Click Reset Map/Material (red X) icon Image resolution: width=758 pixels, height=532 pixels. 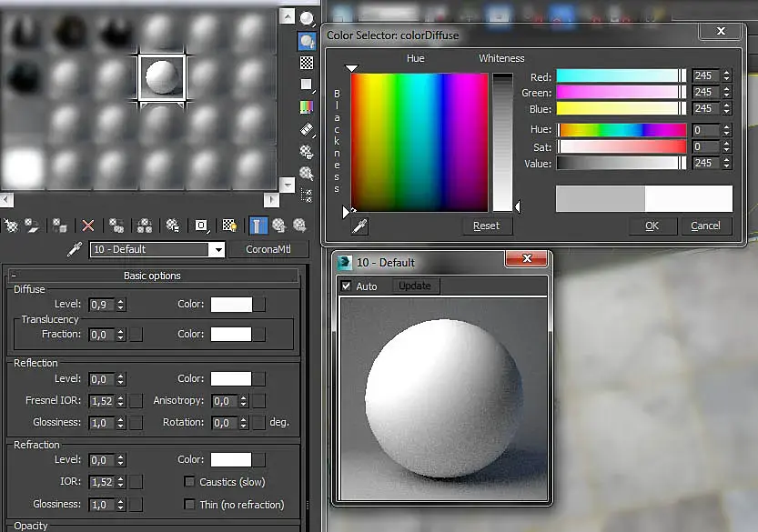[x=88, y=226]
